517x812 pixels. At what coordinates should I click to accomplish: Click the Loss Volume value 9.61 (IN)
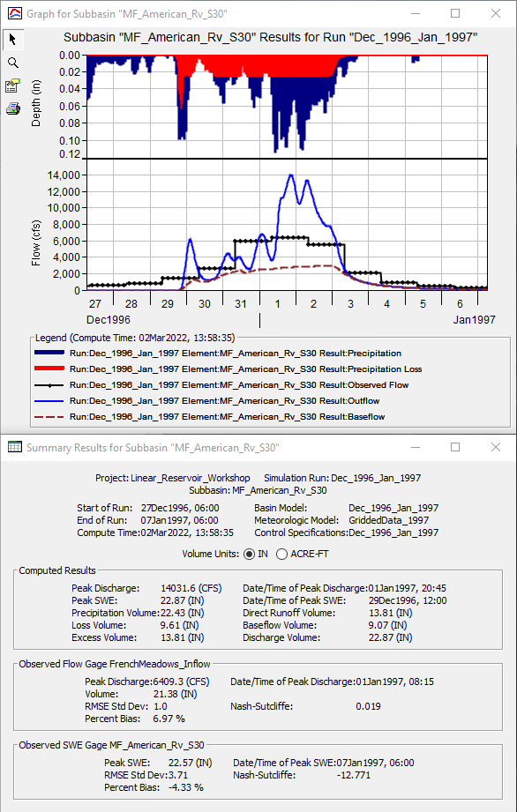coord(180,626)
